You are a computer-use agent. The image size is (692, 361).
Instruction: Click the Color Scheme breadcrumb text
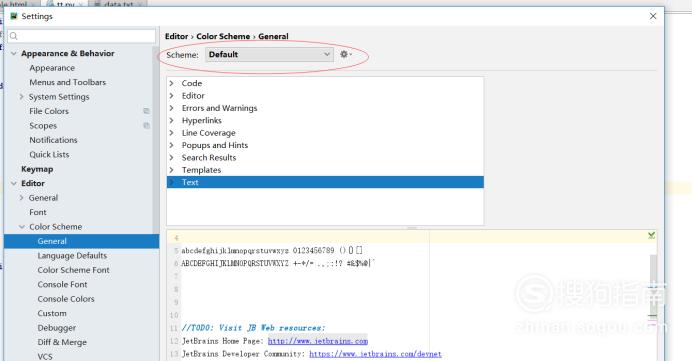(223, 36)
